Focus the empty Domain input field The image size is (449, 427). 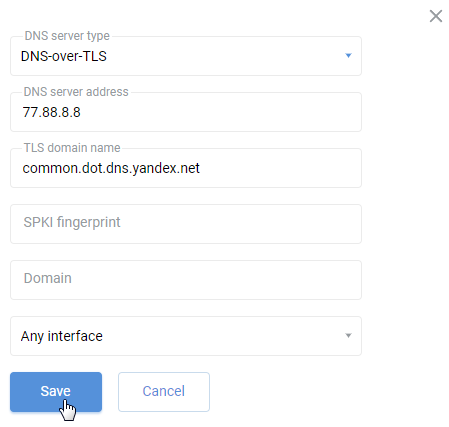pos(186,280)
